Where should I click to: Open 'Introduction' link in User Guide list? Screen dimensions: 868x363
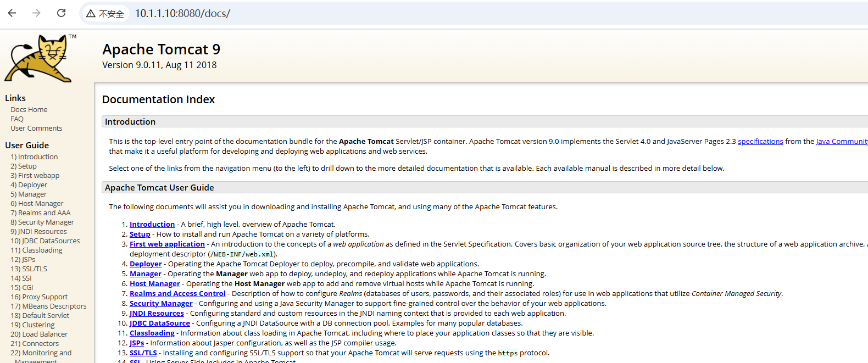152,225
